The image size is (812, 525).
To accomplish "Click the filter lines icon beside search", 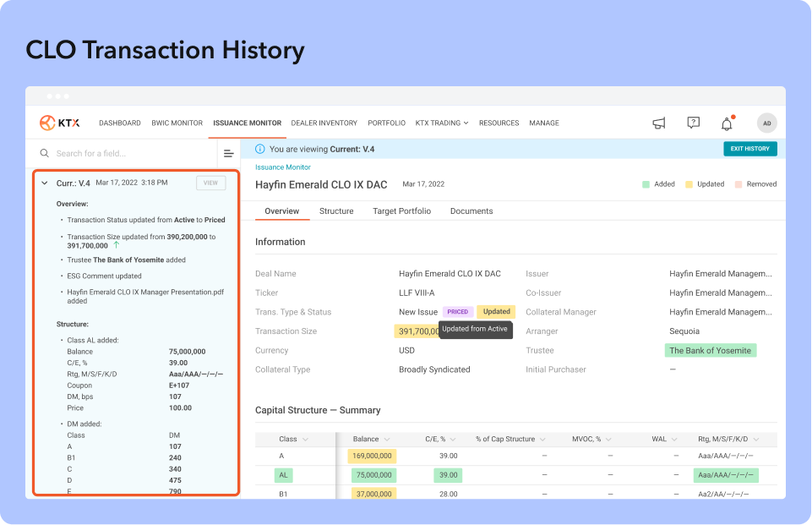I will point(228,154).
